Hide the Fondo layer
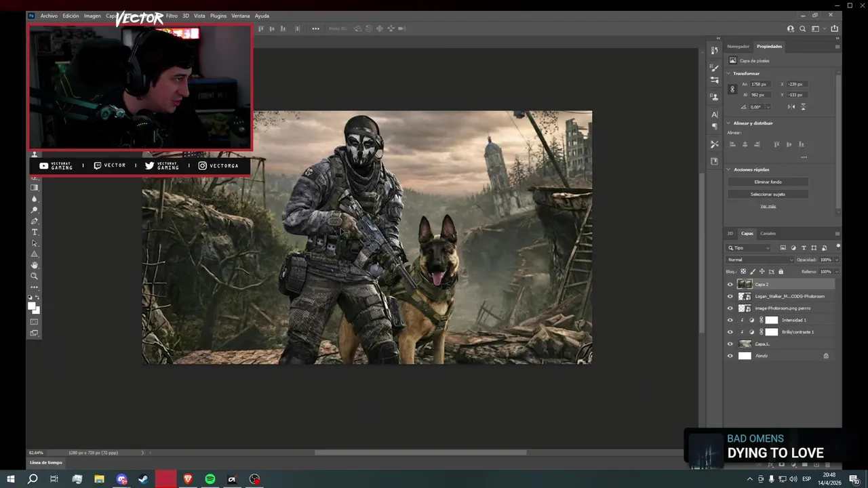This screenshot has height=488, width=868. [x=730, y=356]
